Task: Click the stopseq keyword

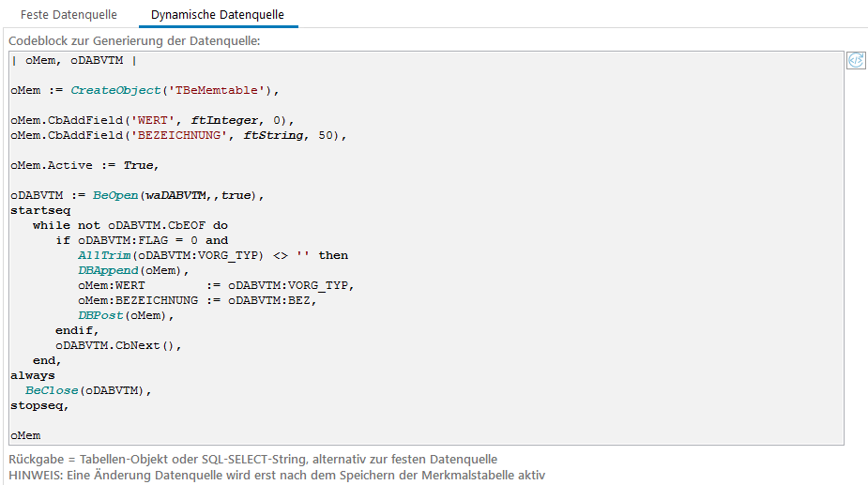Action: pyautogui.click(x=38, y=406)
